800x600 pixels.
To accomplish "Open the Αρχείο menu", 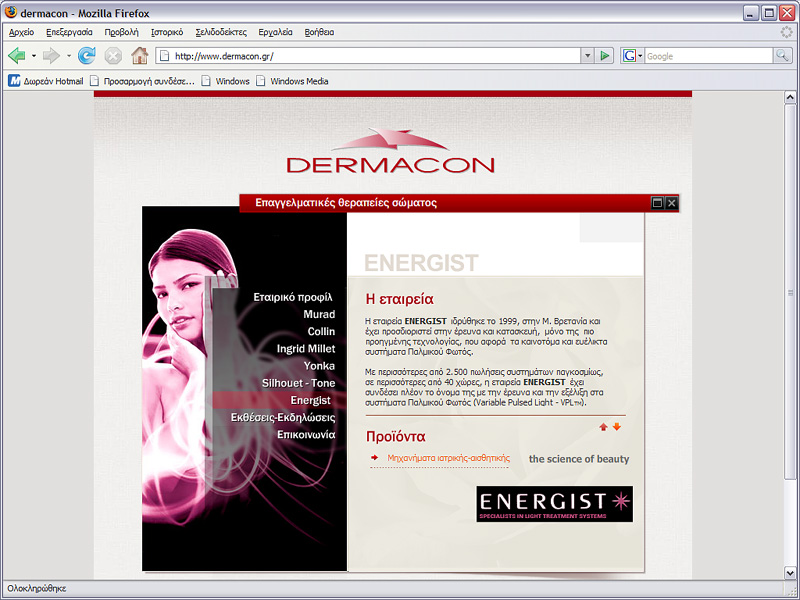I will click(21, 32).
